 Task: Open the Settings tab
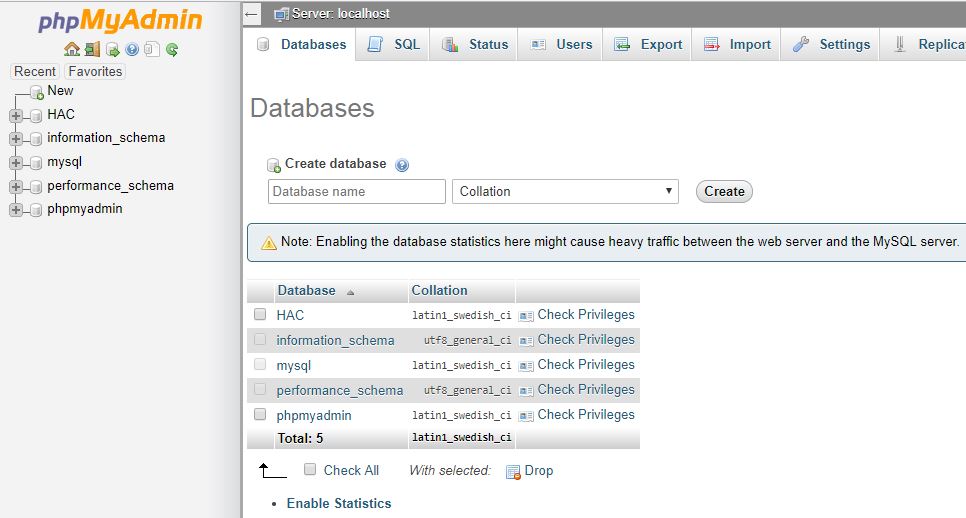pyautogui.click(x=830, y=44)
